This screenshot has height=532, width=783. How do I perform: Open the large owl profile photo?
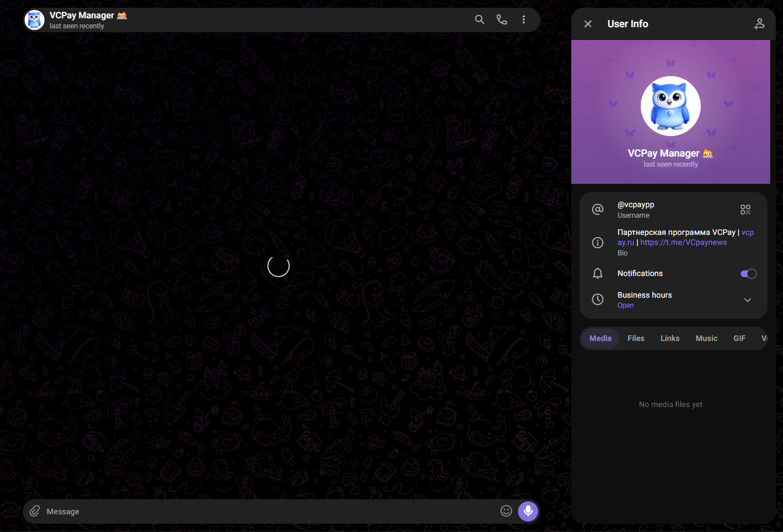coord(671,106)
